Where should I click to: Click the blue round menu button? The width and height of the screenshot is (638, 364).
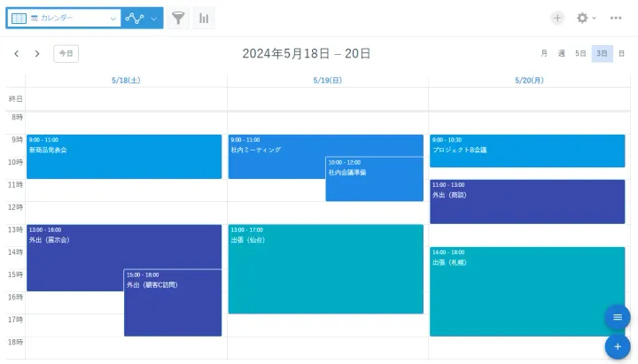tap(617, 317)
